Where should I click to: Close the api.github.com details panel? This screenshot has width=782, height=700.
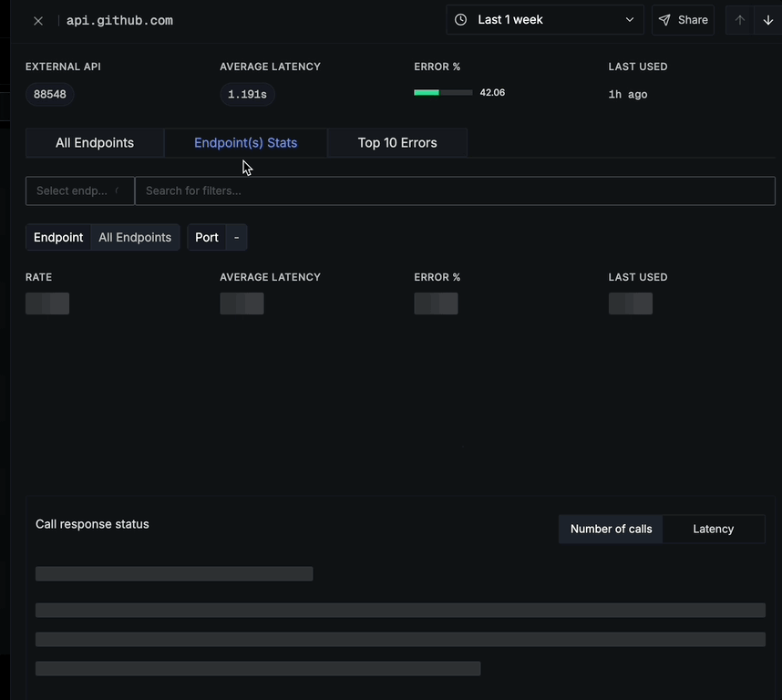(x=38, y=21)
